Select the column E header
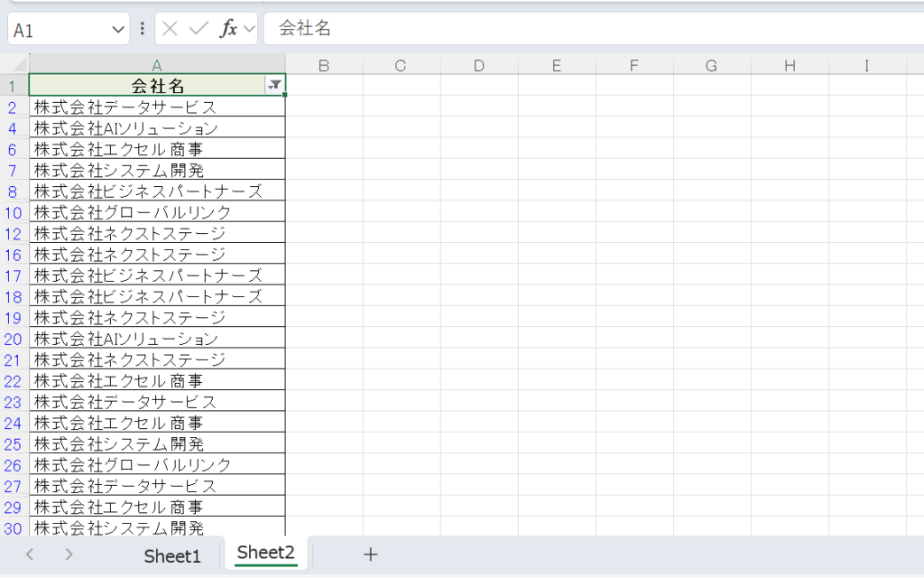 [556, 65]
